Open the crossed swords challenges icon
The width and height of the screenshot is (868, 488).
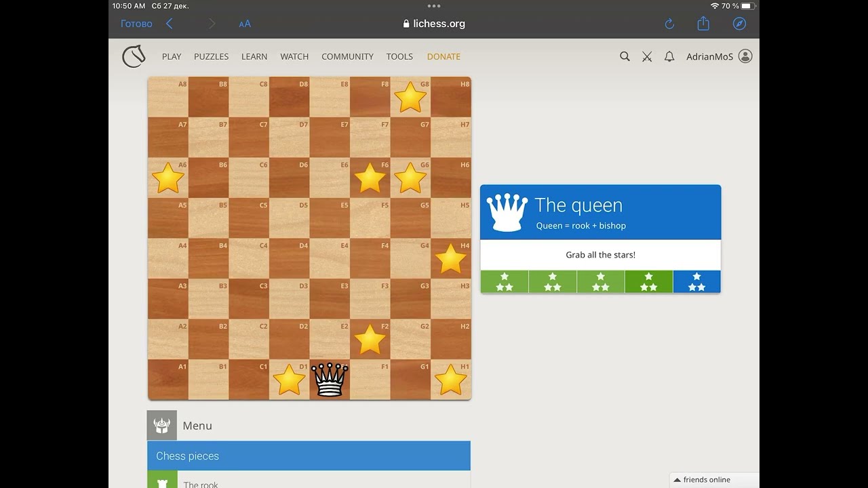click(x=647, y=56)
